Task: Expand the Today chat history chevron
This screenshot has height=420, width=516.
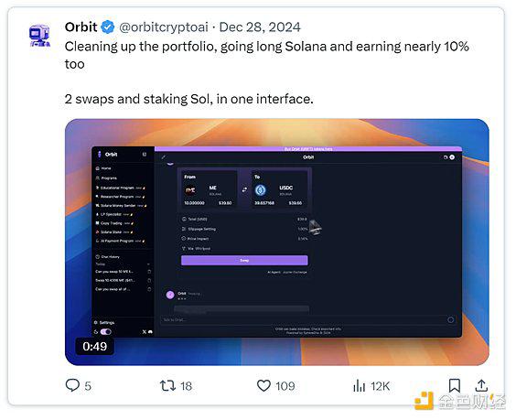Action: tap(148, 264)
